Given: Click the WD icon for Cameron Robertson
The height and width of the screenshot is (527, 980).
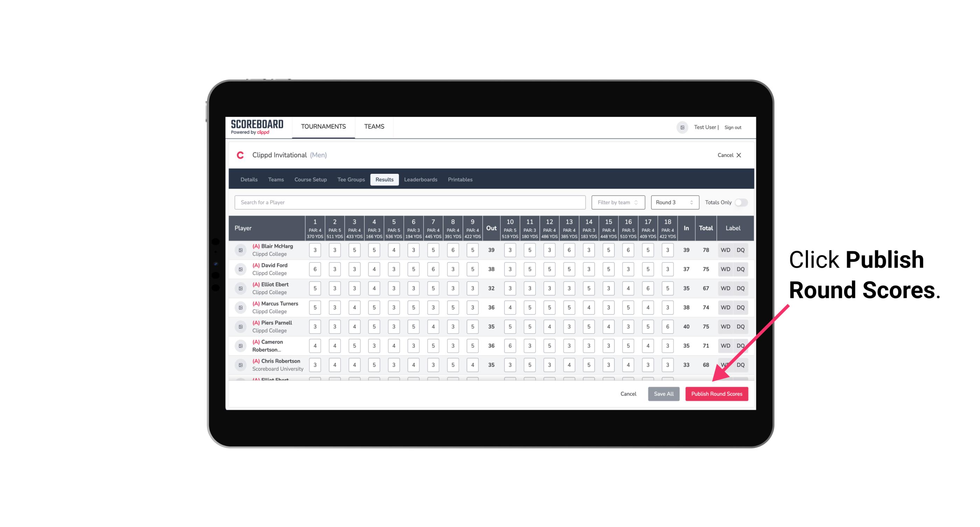Looking at the screenshot, I should click(726, 345).
